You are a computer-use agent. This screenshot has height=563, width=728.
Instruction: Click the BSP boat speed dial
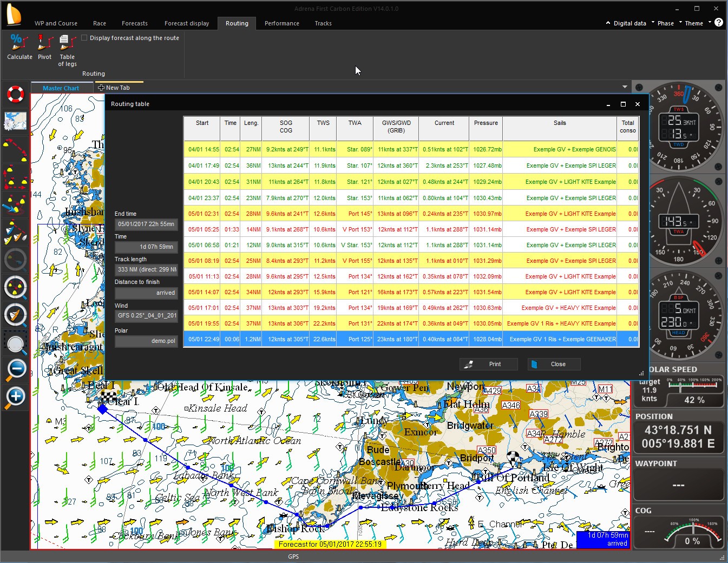click(679, 315)
